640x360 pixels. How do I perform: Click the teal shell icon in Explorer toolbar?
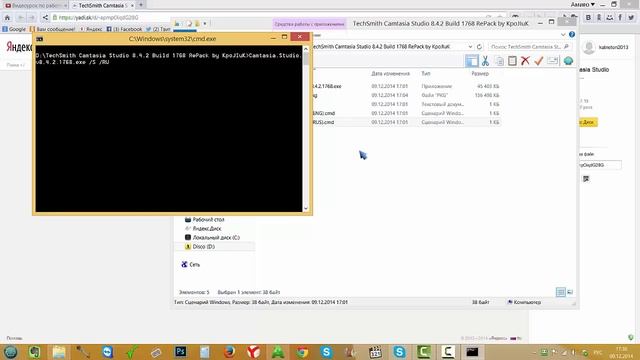tap(568, 61)
